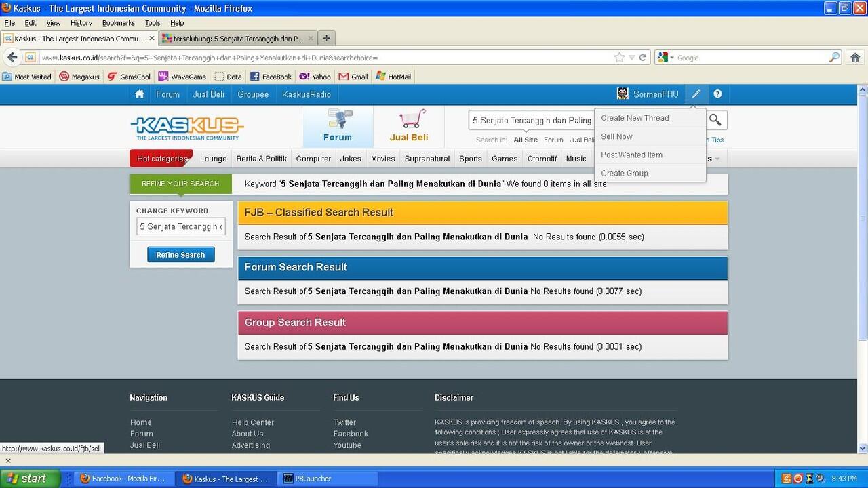This screenshot has width=868, height=488.
Task: Open the Gmail bookmark
Action: tap(353, 77)
